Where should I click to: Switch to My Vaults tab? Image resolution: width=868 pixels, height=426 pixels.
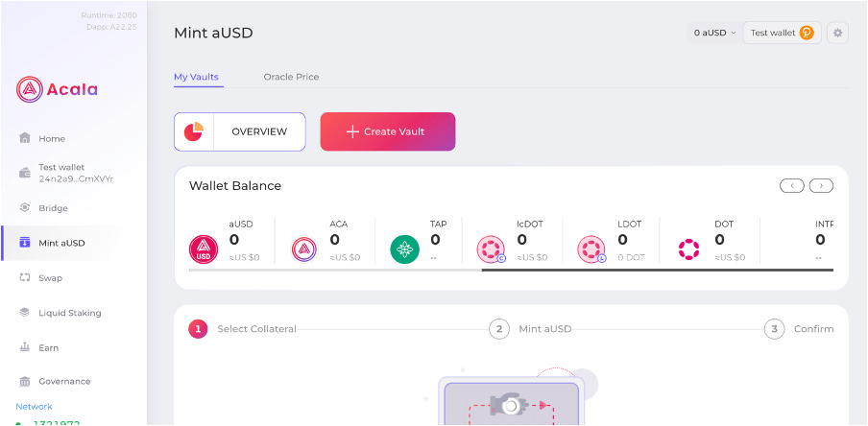click(x=196, y=77)
